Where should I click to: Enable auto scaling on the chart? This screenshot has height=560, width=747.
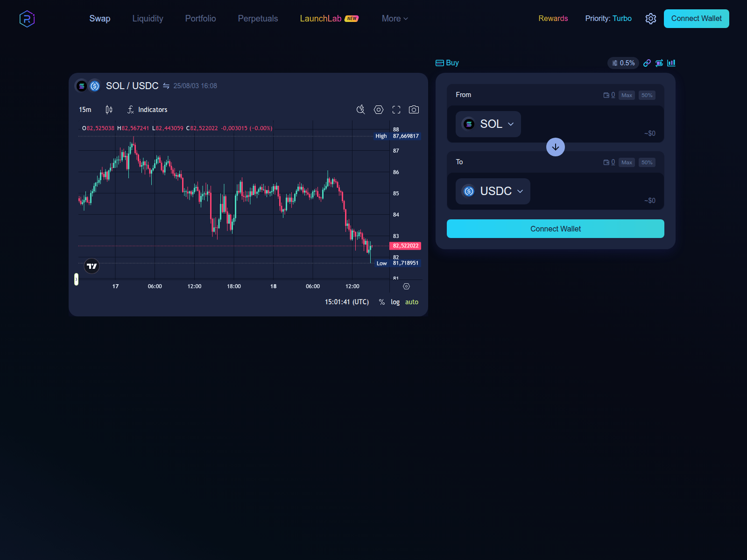tap(412, 302)
